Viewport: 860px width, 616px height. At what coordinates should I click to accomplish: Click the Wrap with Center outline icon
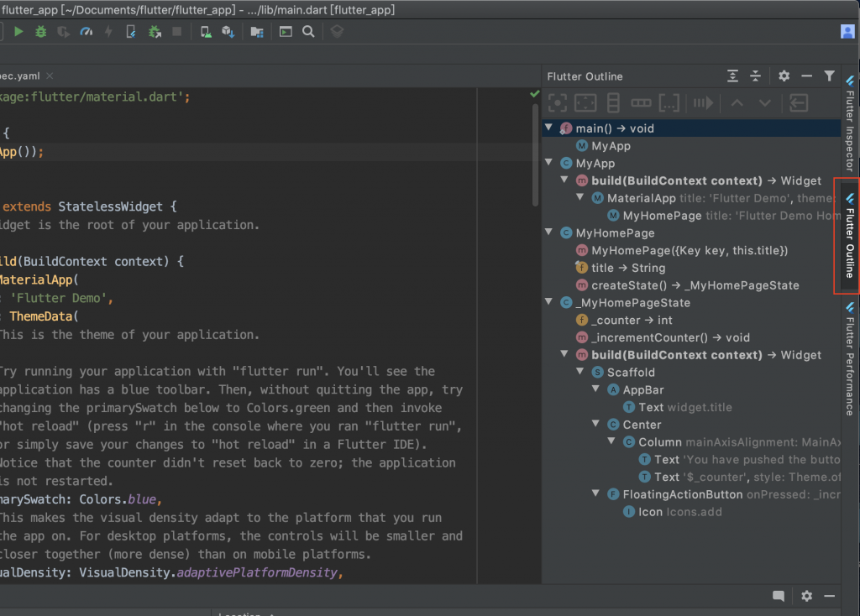[x=558, y=103]
